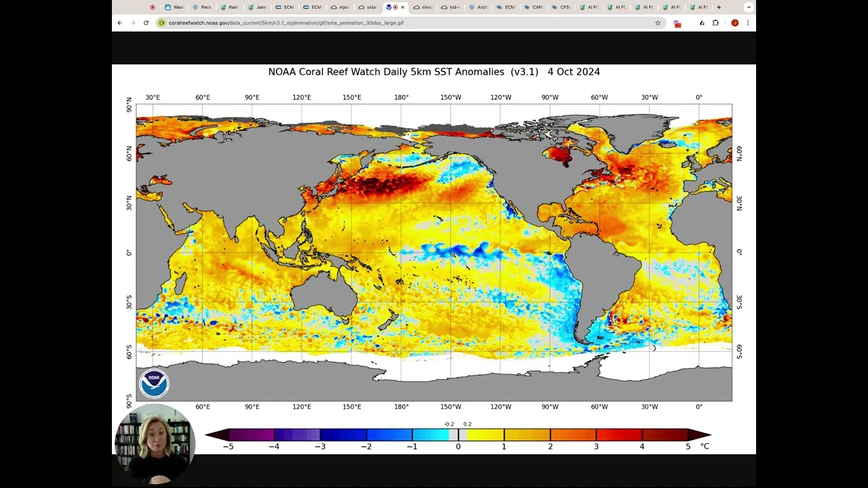This screenshot has height=488, width=868.
Task: Click the SST anomalies map image
Action: tap(434, 259)
